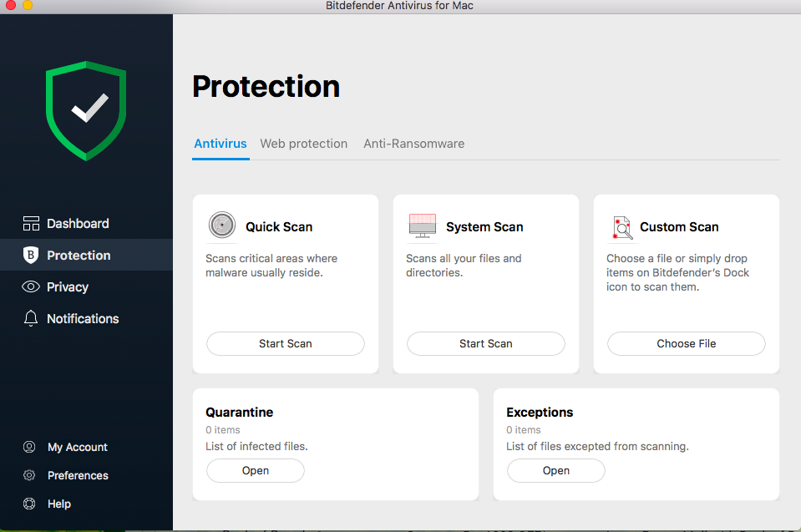This screenshot has height=532, width=801.
Task: Click the Quick Scan radar icon
Action: point(221,225)
